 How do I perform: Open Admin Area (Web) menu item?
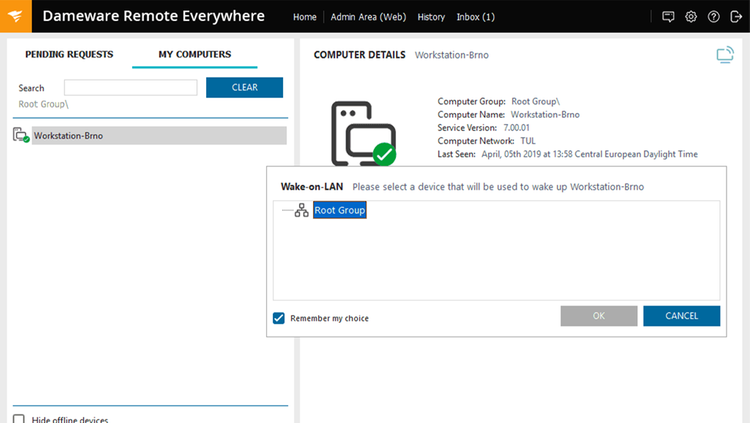(368, 17)
